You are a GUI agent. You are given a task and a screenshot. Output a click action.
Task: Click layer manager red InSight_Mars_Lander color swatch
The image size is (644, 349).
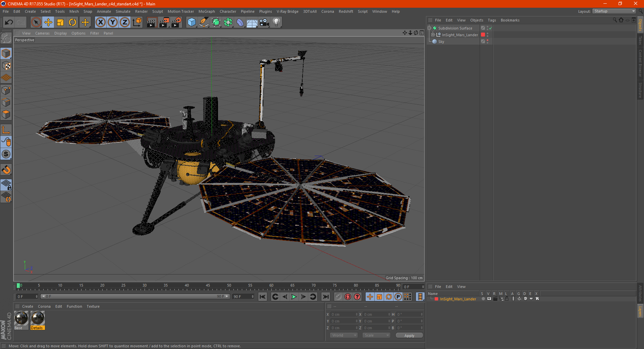pos(436,299)
